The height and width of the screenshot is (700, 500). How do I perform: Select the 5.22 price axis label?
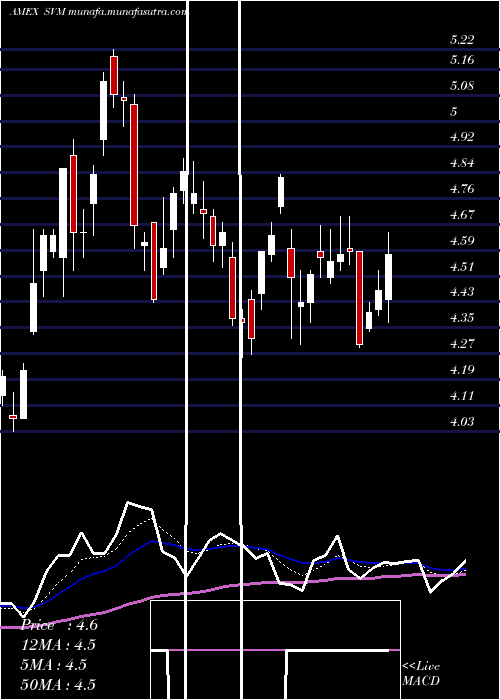(x=462, y=40)
